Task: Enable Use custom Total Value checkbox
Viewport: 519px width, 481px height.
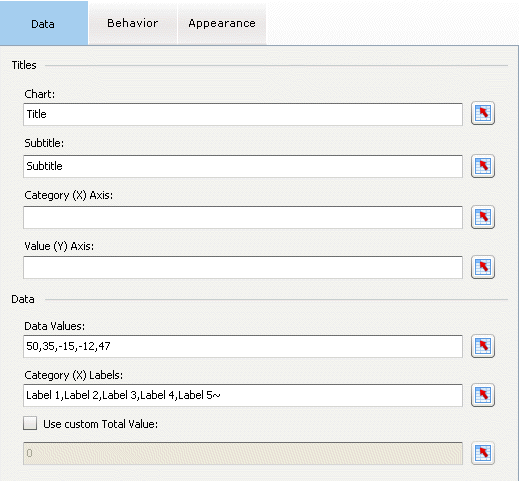Action: pos(30,423)
